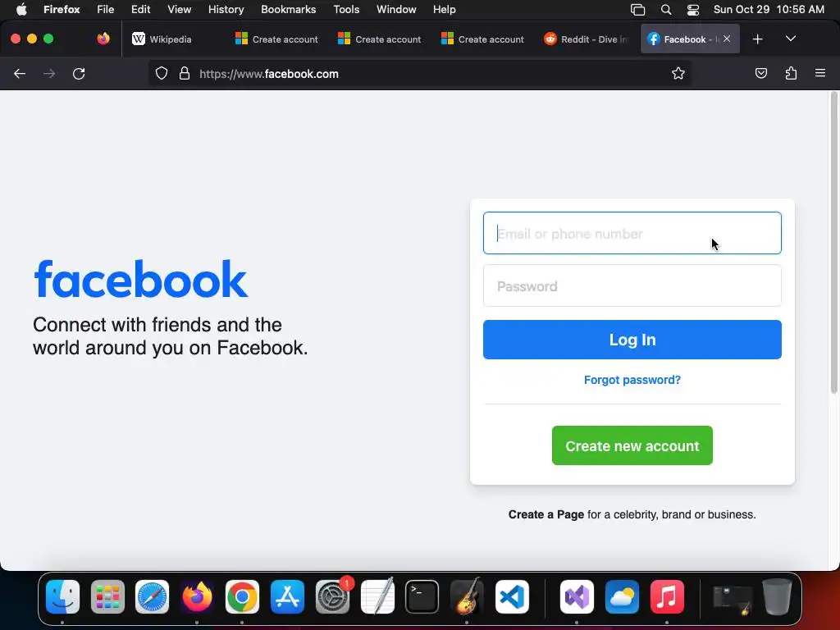Open Control Center in menu bar

point(693,10)
